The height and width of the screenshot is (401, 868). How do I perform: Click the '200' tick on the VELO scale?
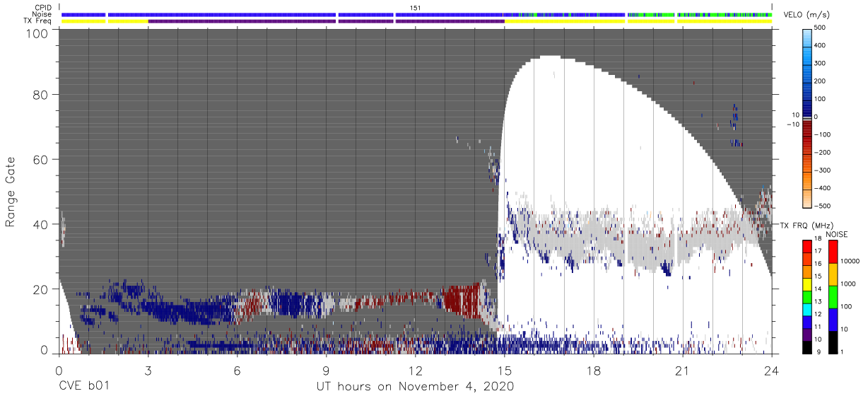coord(820,81)
